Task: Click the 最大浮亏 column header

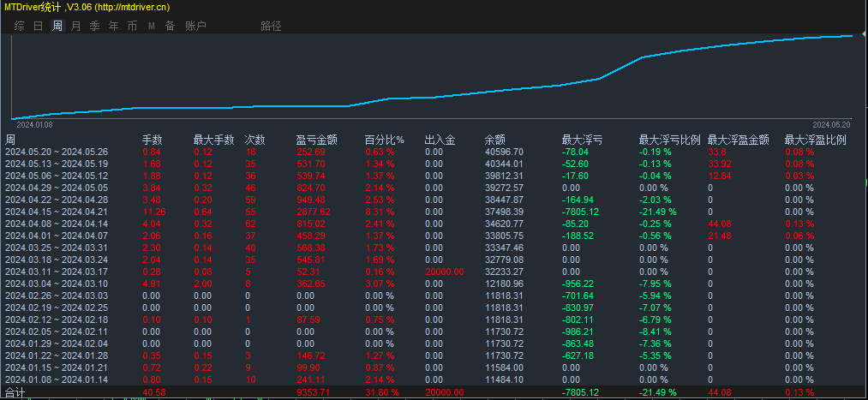Action: click(583, 140)
